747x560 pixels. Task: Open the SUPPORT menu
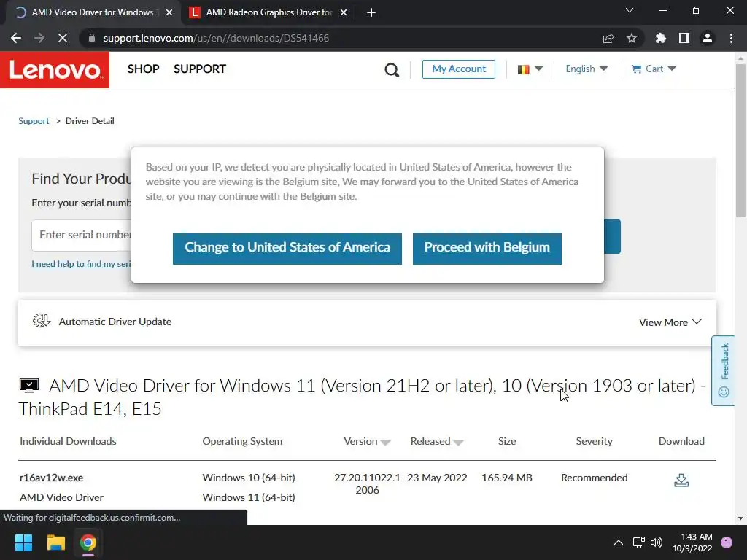click(x=200, y=69)
